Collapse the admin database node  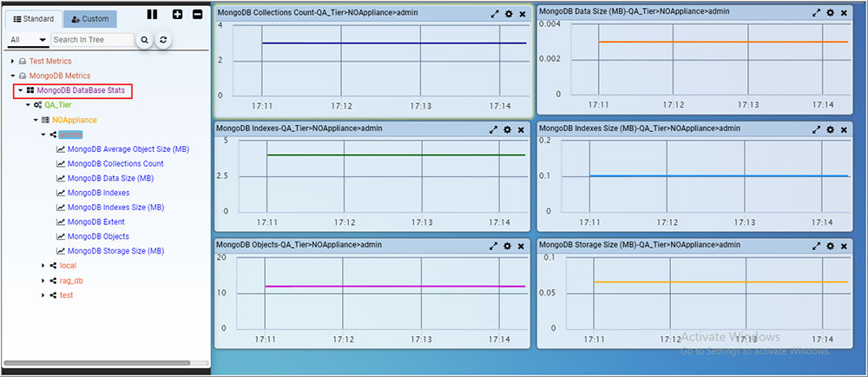43,135
